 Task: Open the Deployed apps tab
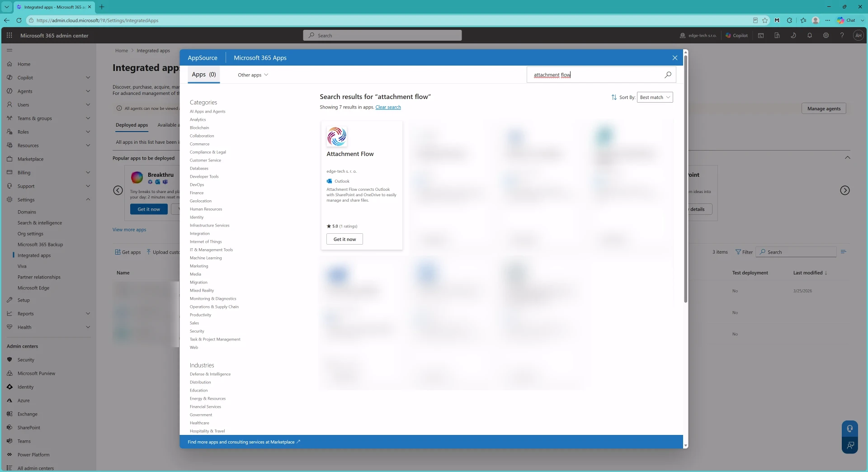pyautogui.click(x=132, y=125)
